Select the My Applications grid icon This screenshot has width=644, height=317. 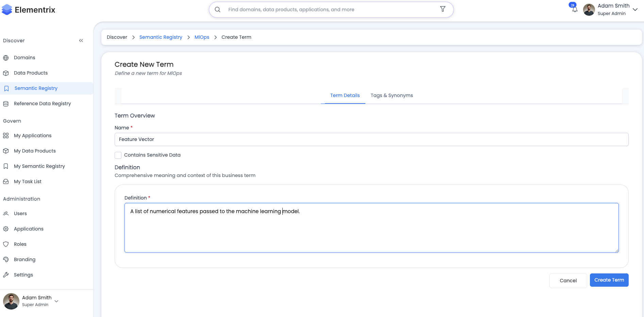click(5, 136)
